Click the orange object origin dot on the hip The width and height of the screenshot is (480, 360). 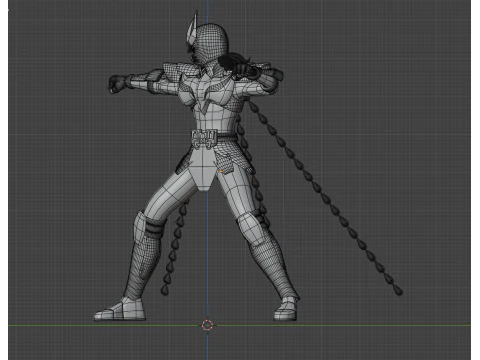[x=221, y=171]
